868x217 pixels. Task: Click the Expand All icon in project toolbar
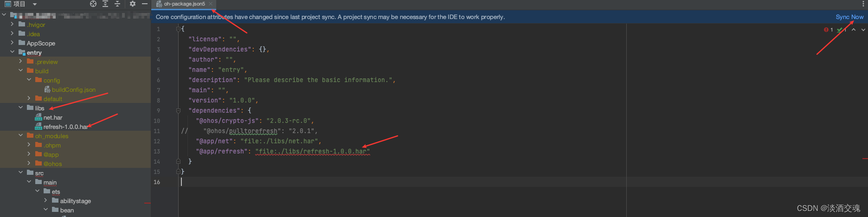pos(105,4)
